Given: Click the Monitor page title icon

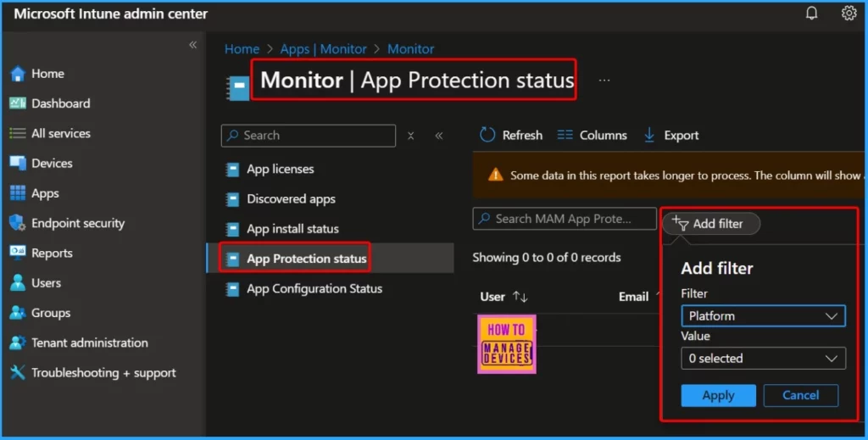Looking at the screenshot, I should click(x=238, y=88).
